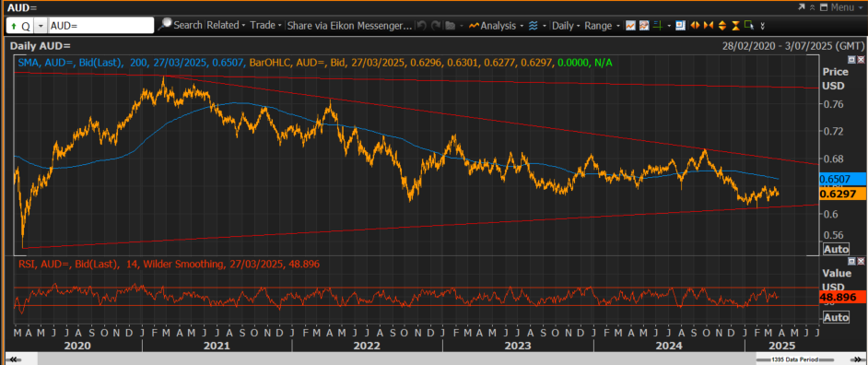Screen dimensions: 868x365
Task: Click vertical expand arrows icon
Action: 721,26
